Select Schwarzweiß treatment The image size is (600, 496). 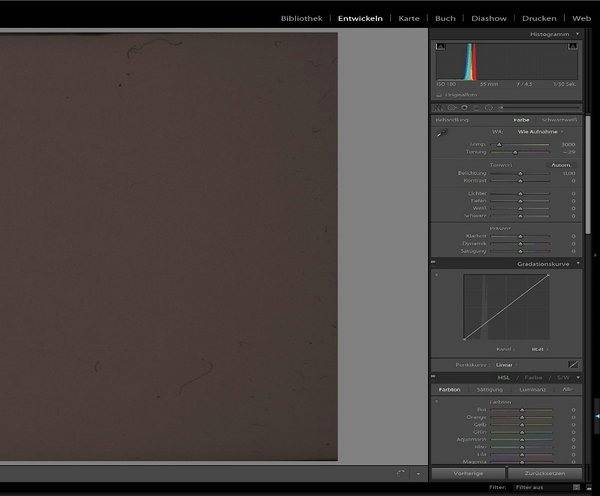[559, 120]
